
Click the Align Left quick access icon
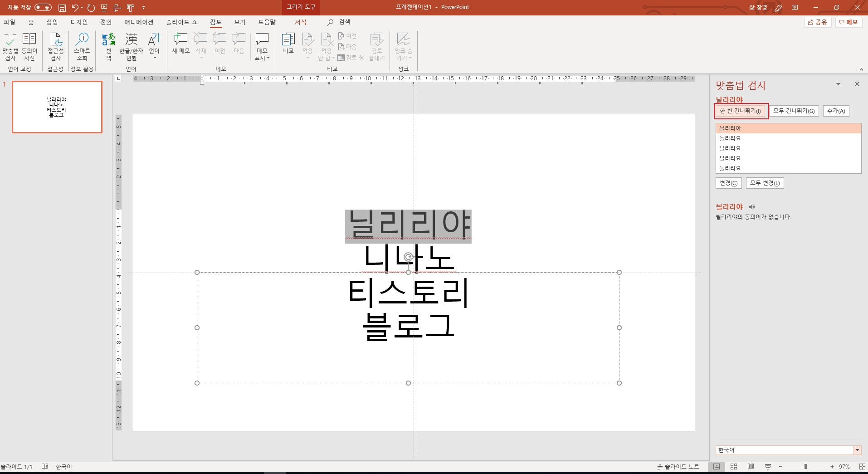pos(117,8)
